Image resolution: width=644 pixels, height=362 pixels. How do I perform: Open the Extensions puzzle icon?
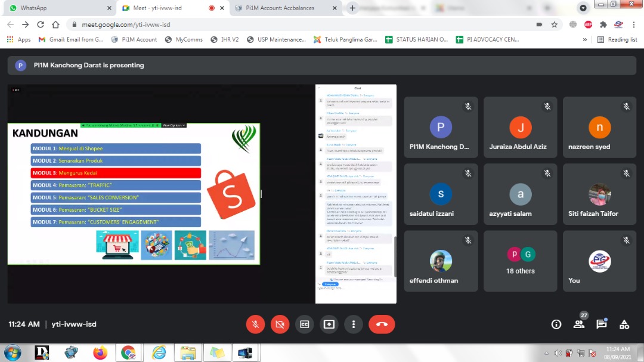603,24
